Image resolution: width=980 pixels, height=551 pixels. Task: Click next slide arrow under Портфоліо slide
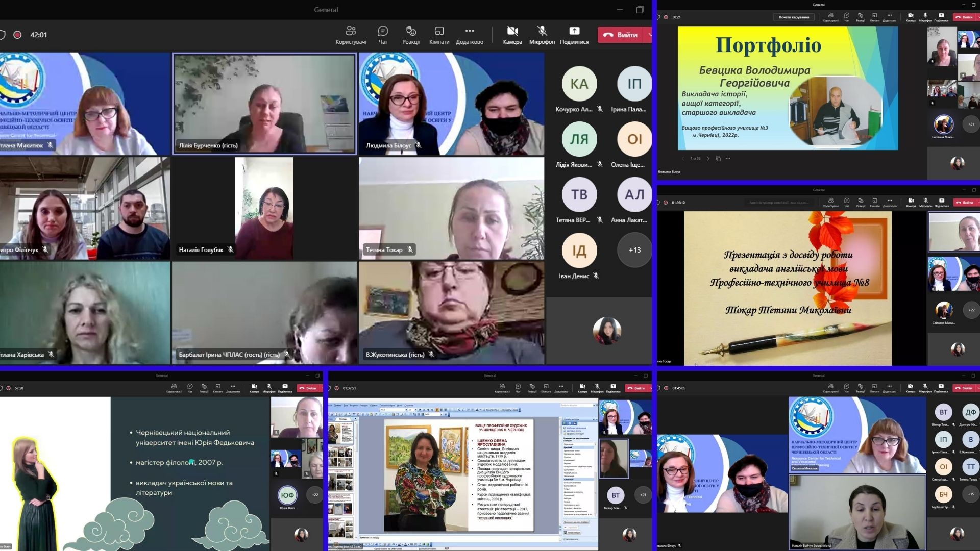708,159
